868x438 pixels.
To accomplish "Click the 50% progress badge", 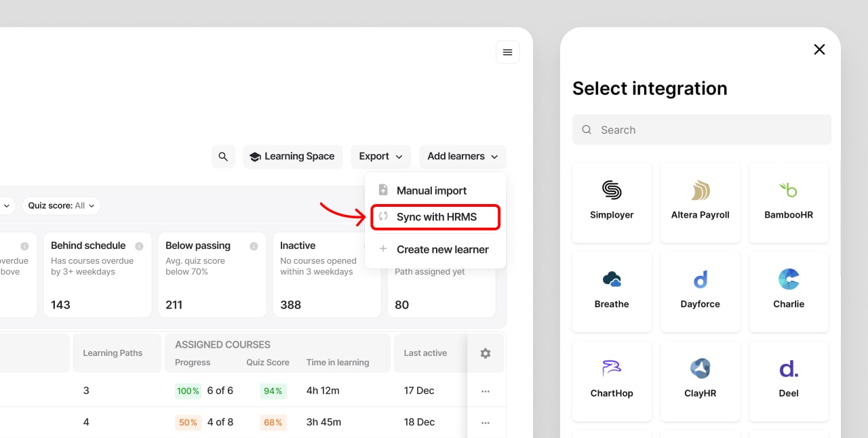I will pos(189,422).
